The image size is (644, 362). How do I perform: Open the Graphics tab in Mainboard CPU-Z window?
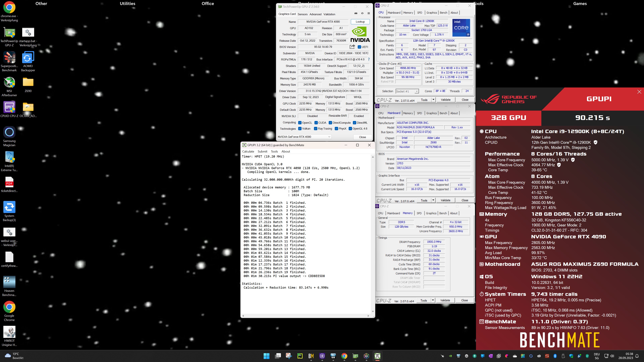432,113
